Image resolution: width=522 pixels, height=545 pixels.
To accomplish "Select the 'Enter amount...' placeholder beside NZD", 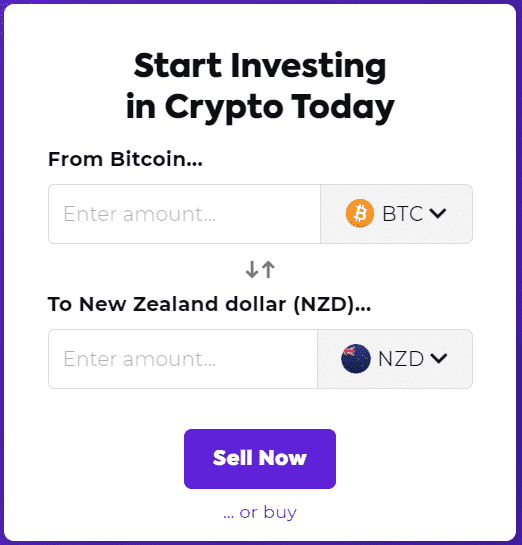I will click(x=140, y=359).
